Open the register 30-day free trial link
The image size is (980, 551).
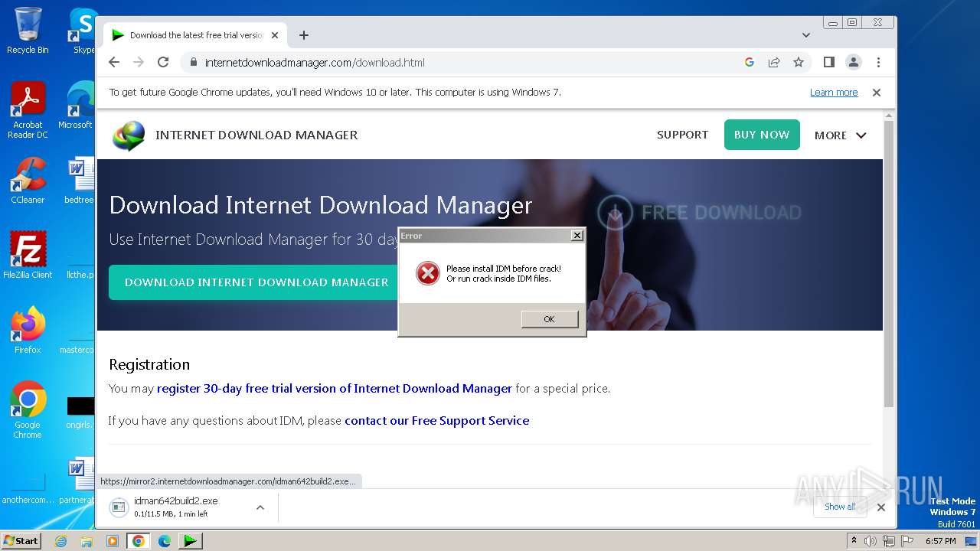click(x=335, y=389)
